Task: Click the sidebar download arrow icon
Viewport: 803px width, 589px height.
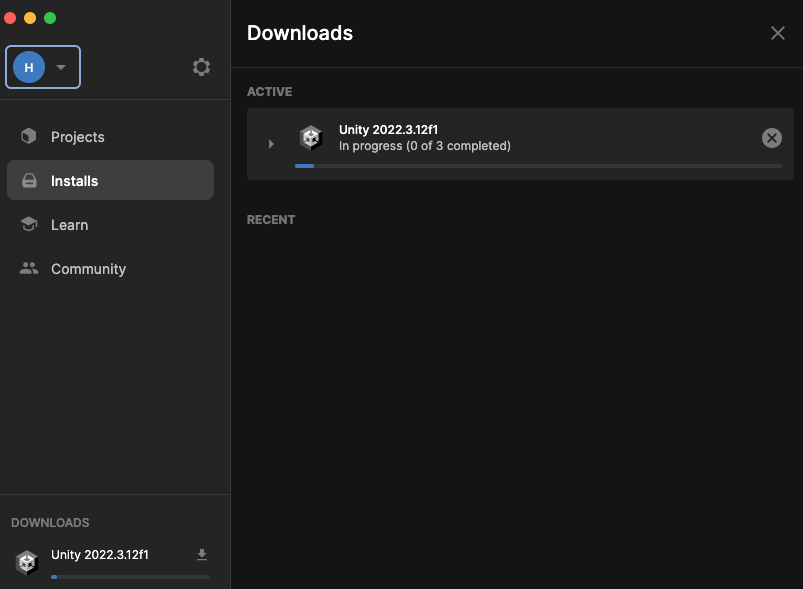Action: click(201, 555)
